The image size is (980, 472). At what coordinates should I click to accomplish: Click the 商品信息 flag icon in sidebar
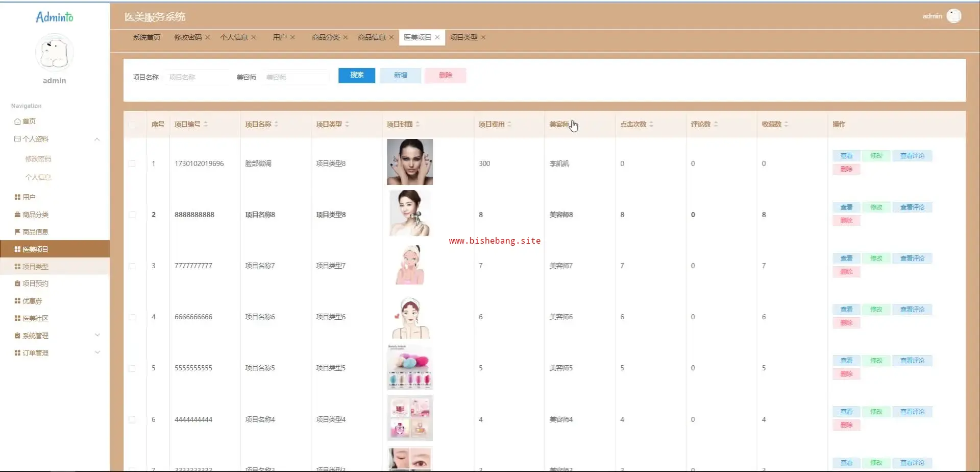tap(17, 232)
